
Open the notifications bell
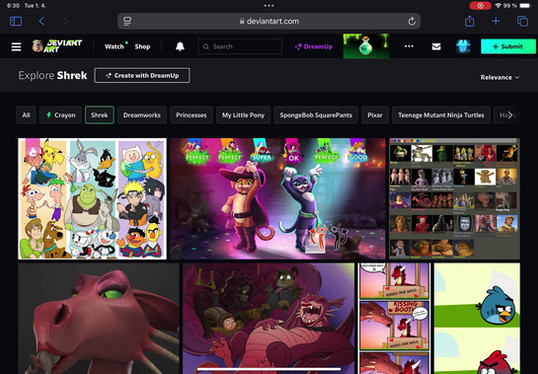coord(180,46)
